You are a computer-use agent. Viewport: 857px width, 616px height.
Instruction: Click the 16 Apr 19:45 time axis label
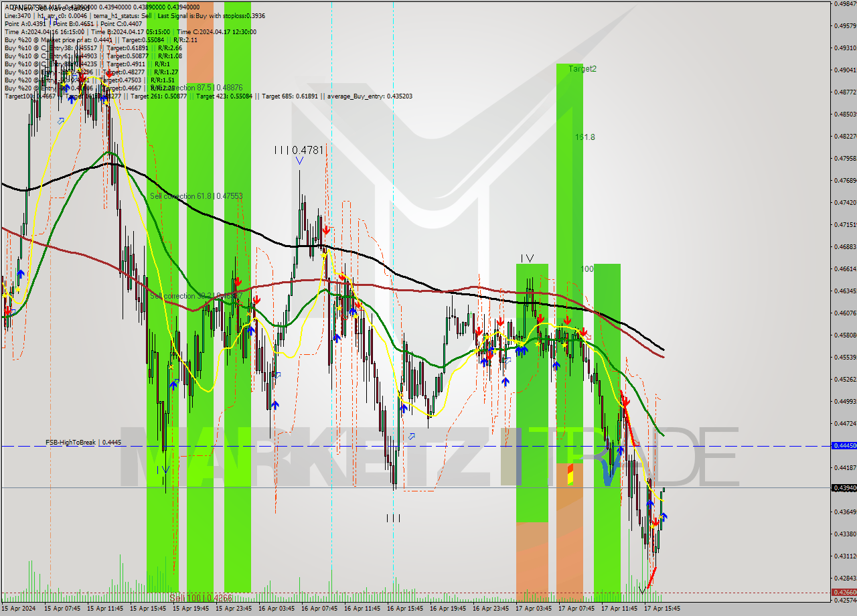tap(448, 609)
